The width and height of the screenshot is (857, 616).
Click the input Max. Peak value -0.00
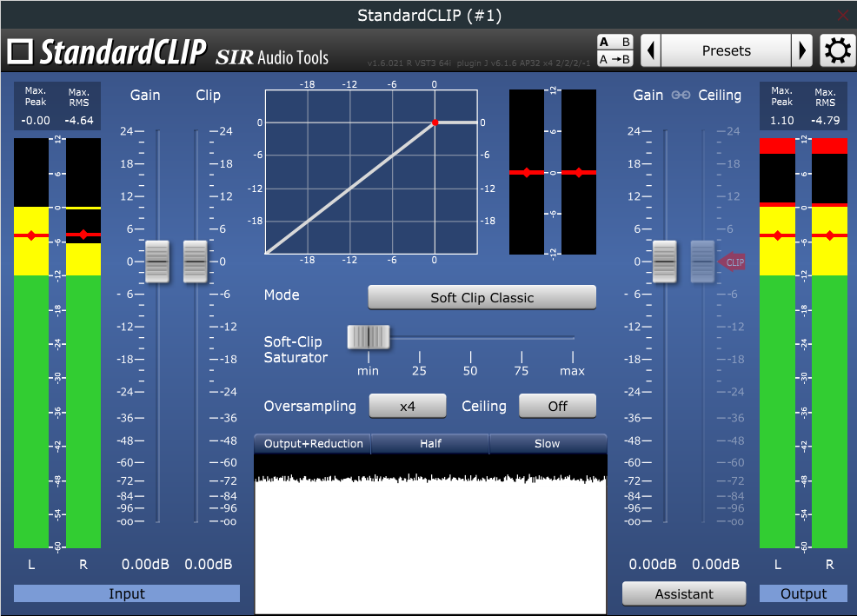pyautogui.click(x=36, y=120)
